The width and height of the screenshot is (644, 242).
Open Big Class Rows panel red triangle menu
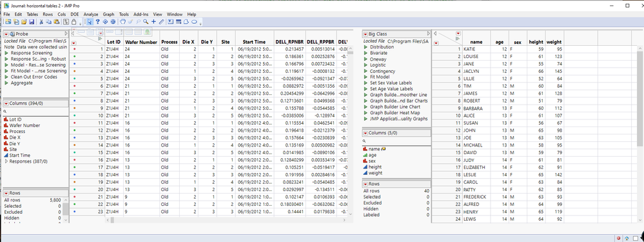click(365, 184)
